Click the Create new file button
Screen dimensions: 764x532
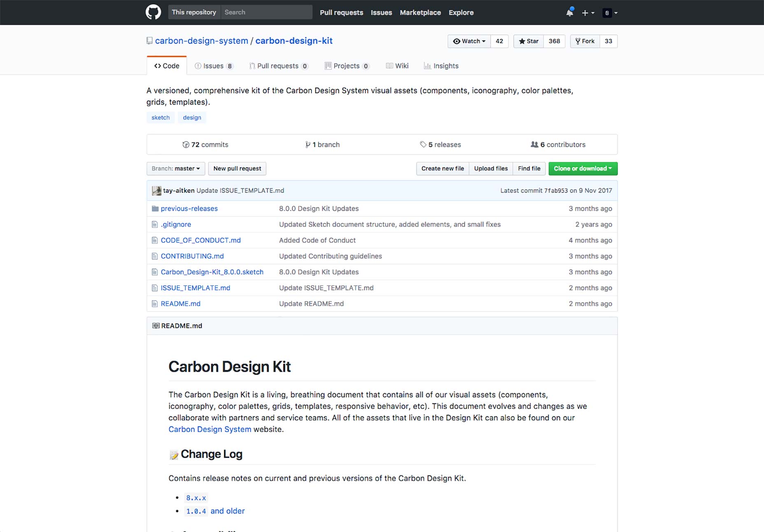click(443, 169)
